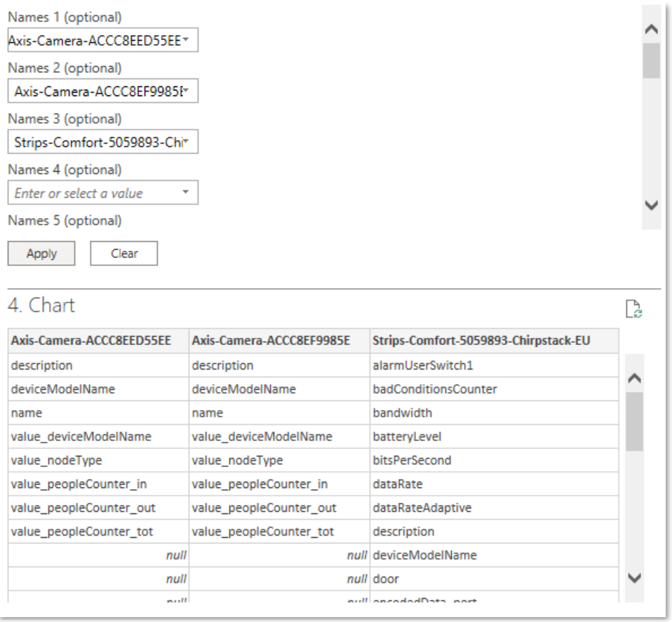The image size is (672, 622).
Task: Click the Names 4 empty input field
Action: coord(103,192)
